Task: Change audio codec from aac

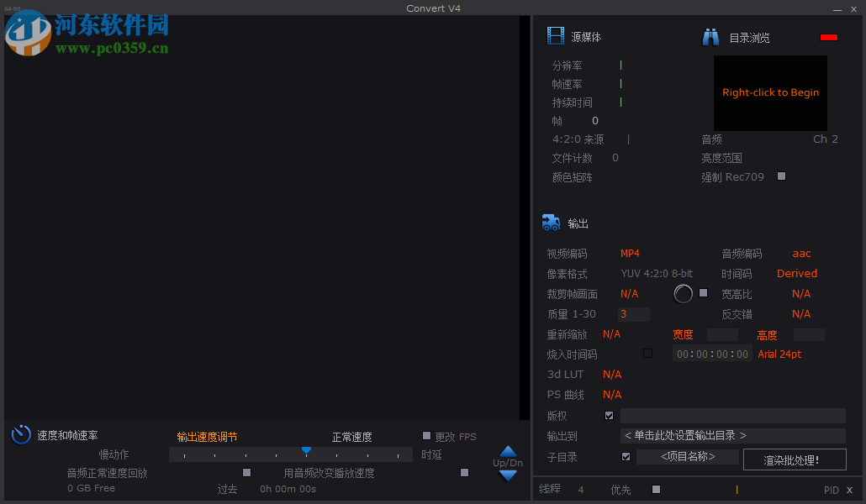Action: pyautogui.click(x=800, y=253)
